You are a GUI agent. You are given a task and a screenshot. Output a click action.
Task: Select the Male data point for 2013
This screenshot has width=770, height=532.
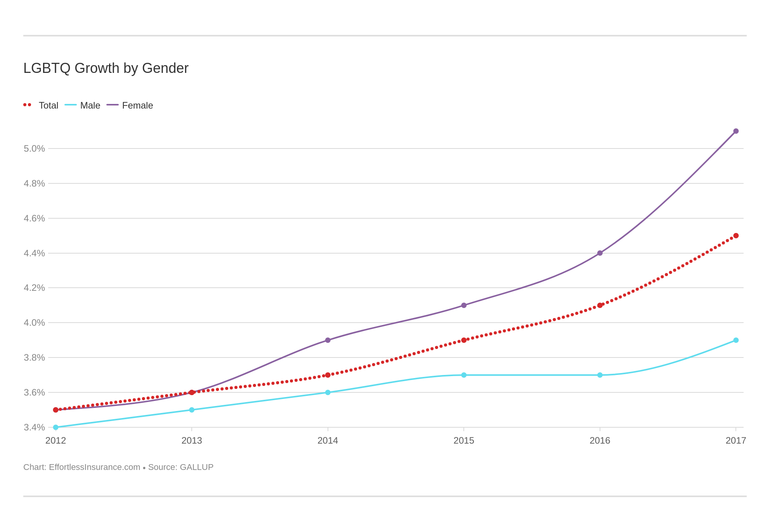(192, 410)
